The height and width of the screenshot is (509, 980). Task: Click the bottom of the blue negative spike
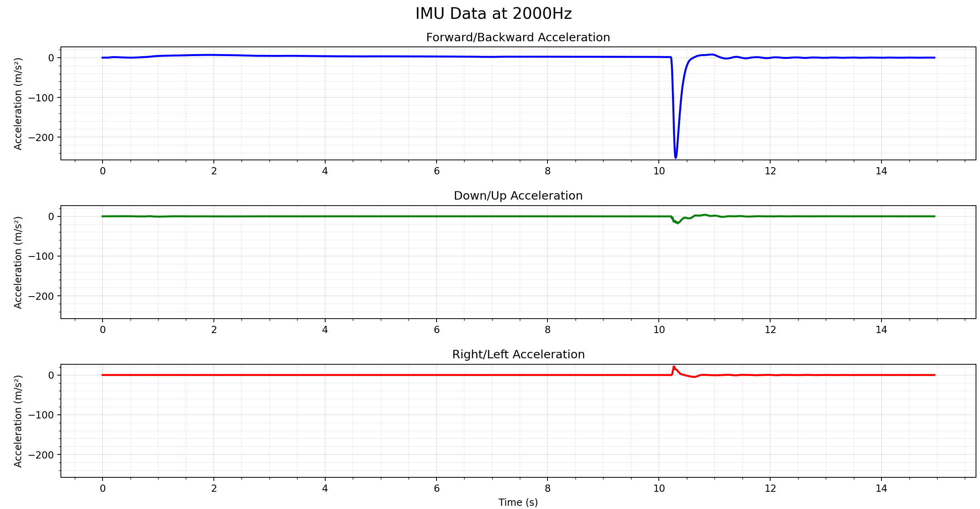[x=676, y=157]
